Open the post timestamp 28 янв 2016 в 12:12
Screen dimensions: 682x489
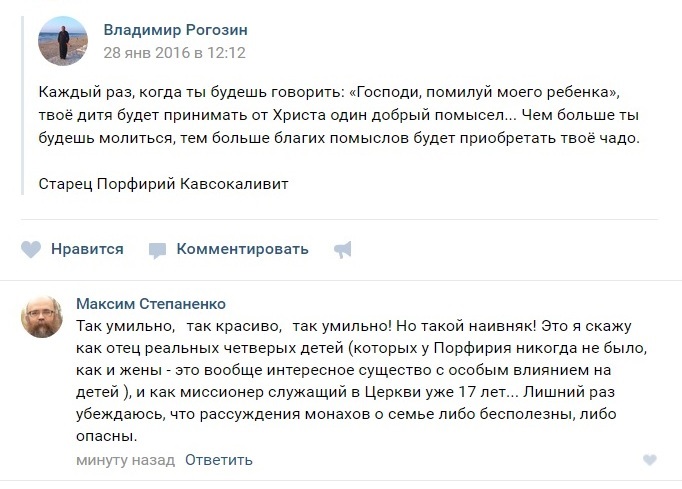(175, 53)
